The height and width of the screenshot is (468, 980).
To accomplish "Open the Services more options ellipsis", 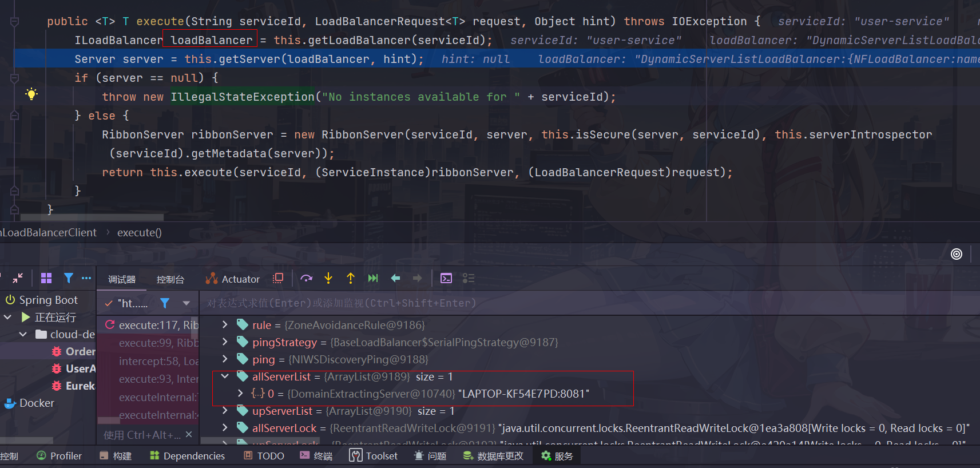I will tap(86, 278).
